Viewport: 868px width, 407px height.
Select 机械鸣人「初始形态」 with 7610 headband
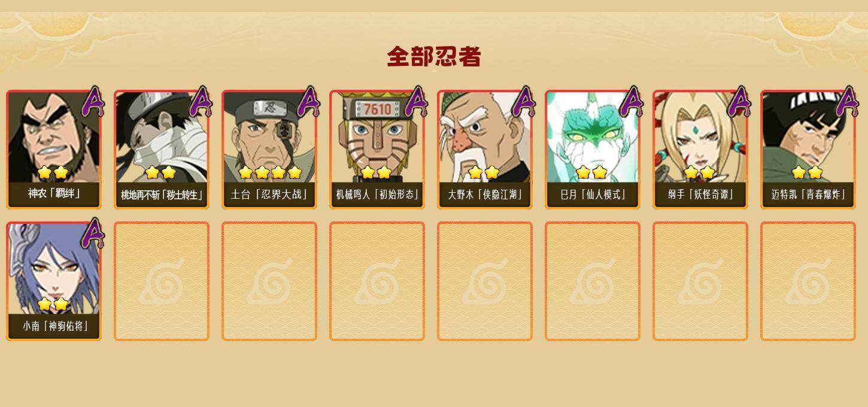pos(377,149)
